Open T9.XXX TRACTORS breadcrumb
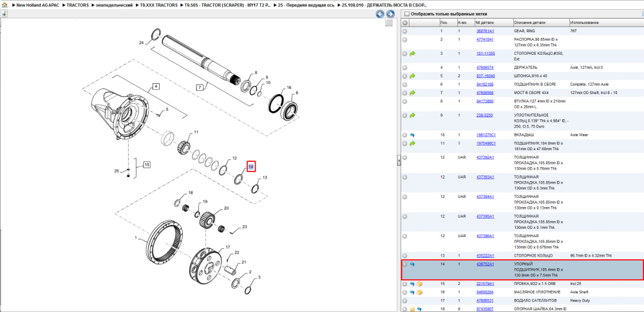 point(159,5)
